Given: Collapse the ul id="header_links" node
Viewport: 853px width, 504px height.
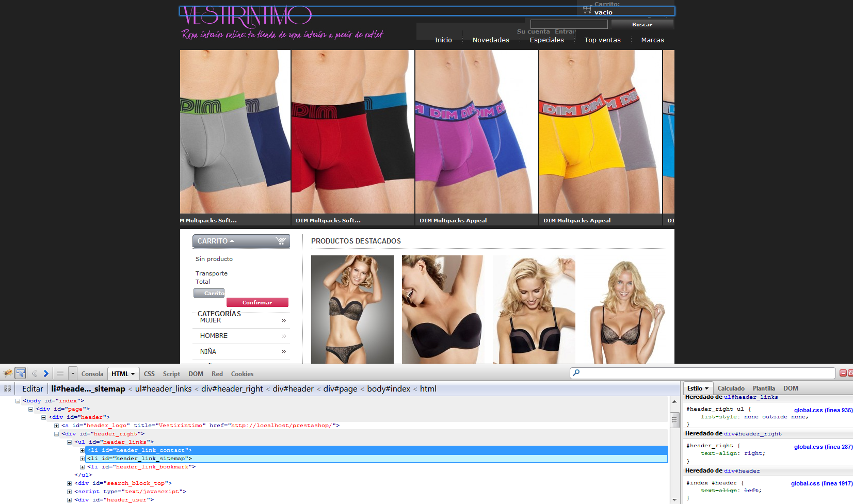Looking at the screenshot, I should click(69, 442).
